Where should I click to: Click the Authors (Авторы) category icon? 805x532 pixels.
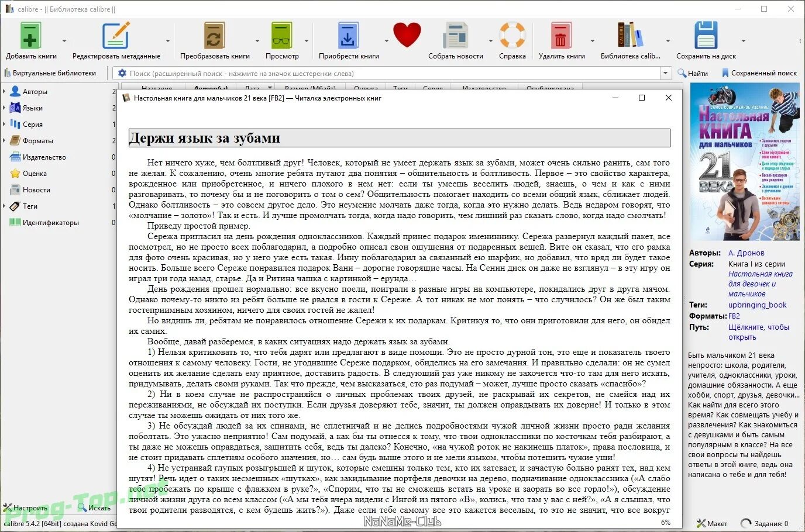point(15,91)
